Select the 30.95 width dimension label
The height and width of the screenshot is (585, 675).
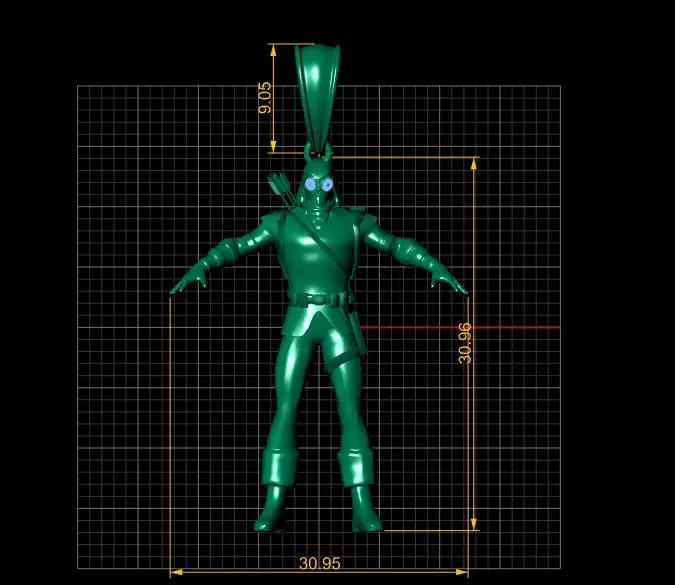coord(319,563)
